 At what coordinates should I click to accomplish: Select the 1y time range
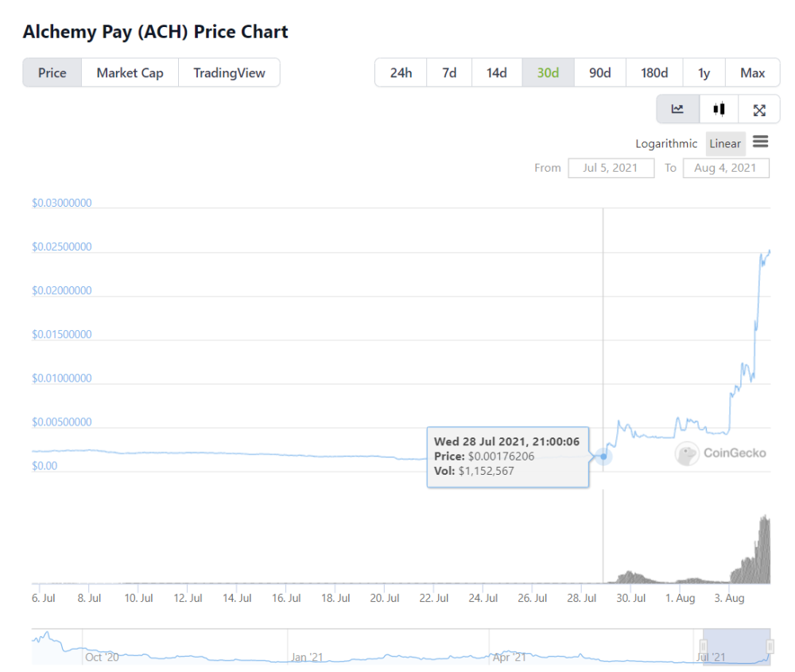[704, 73]
